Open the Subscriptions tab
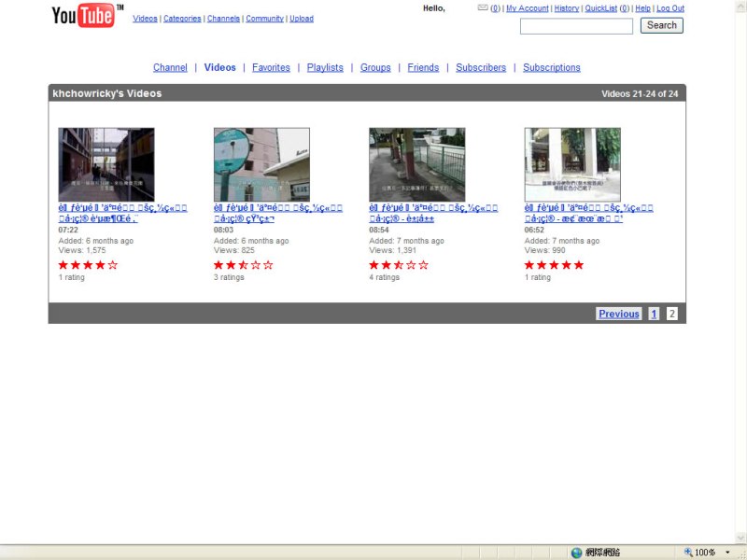This screenshot has height=560, width=747. click(x=552, y=67)
